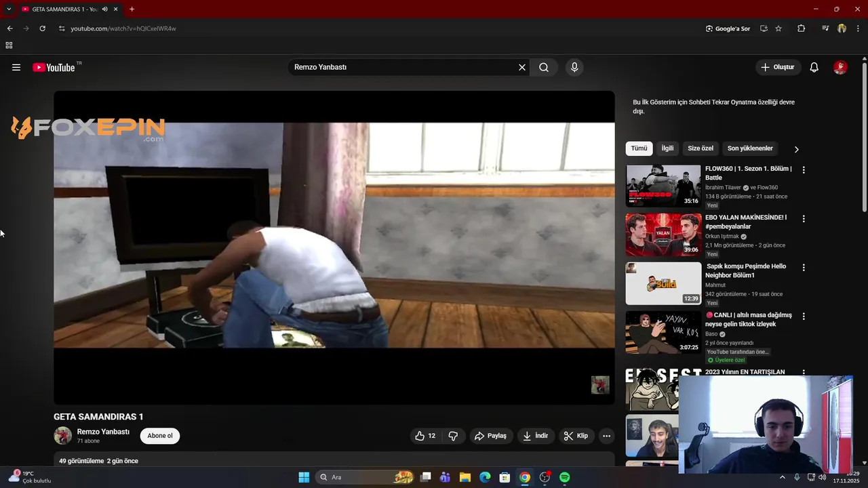The height and width of the screenshot is (488, 868).
Task: Open Microsoft Edge from the taskbar
Action: click(x=485, y=477)
